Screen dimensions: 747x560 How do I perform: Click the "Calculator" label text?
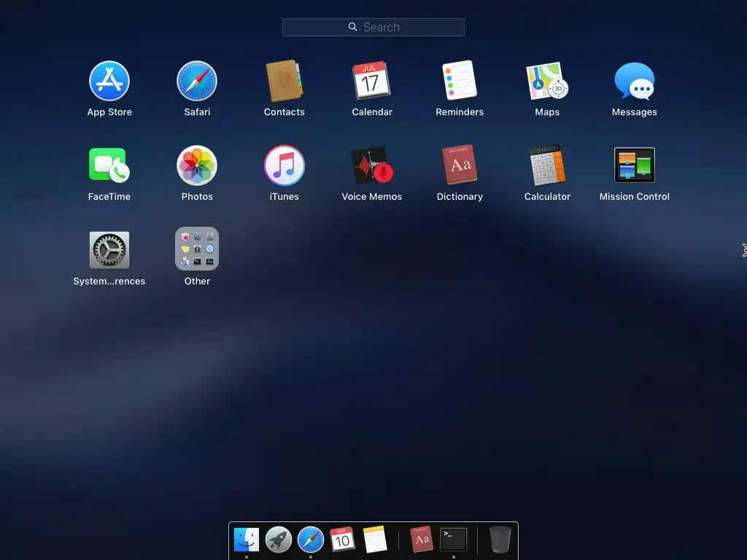[547, 197]
